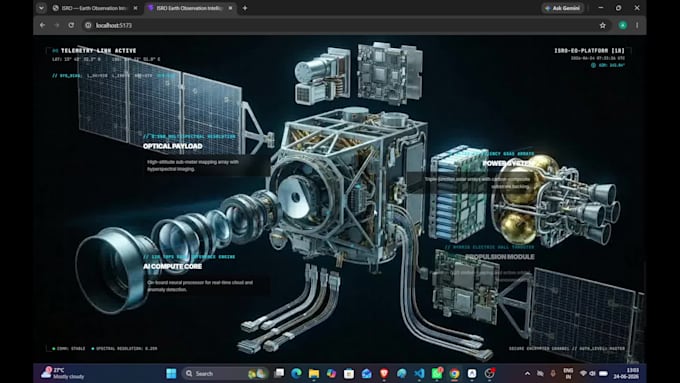
Task: Check battery status in system tray
Action: (603, 373)
